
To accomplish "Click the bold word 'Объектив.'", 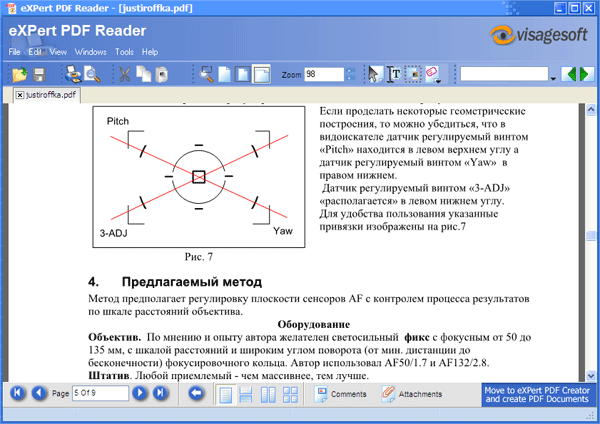I will pyautogui.click(x=115, y=338).
